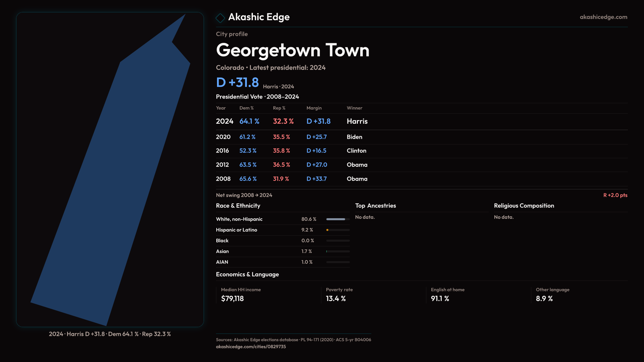The height and width of the screenshot is (362, 644).
Task: Open the akashicedge.com/cities/0829735 footer link
Action: coord(251,347)
